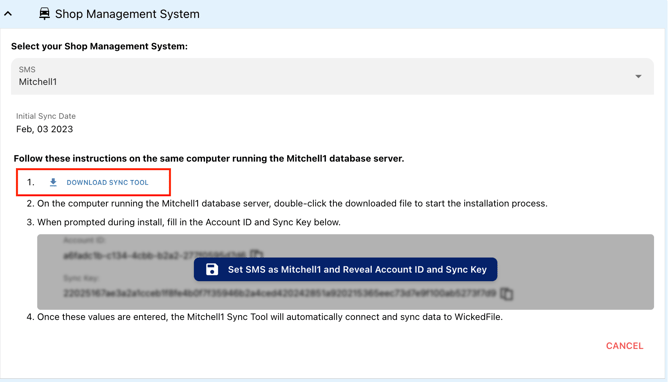Click the car icon beside Shop Management System
This screenshot has height=382, width=670.
[44, 14]
